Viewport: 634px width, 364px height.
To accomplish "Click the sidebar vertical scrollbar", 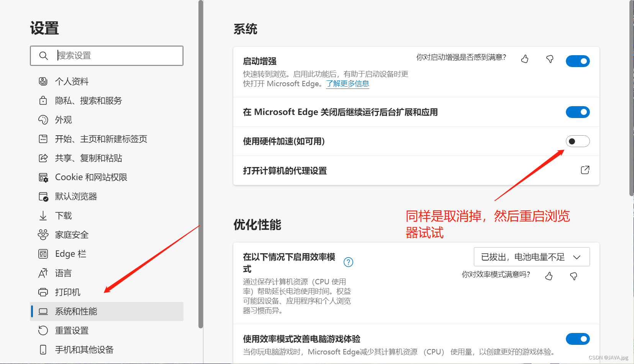I will click(201, 164).
